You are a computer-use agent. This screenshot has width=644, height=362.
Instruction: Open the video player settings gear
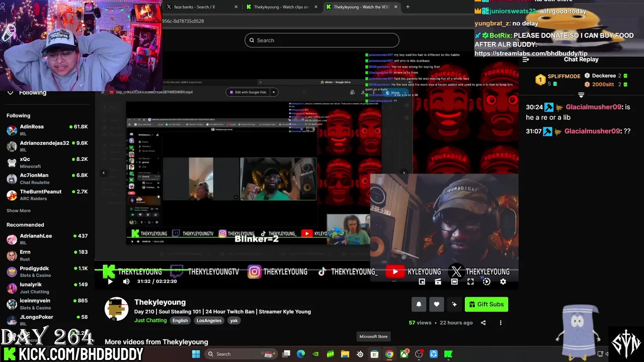tap(503, 282)
